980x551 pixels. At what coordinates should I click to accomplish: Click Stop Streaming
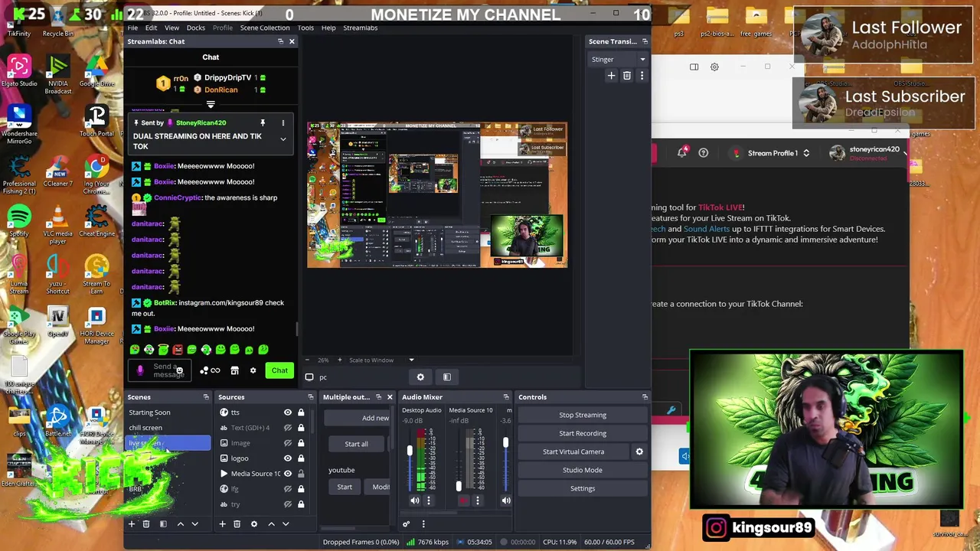point(583,415)
